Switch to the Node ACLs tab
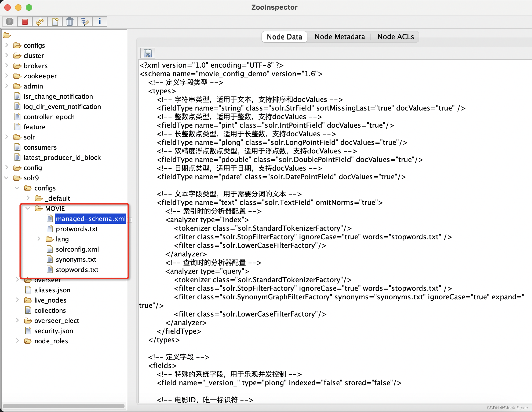The image size is (532, 412). click(396, 37)
